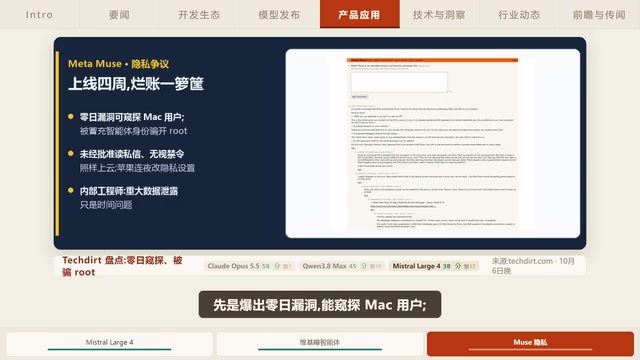Screen dimensions: 640x360
Task: Open the Techdirt article screenshot thumbnail
Action: click(433, 143)
